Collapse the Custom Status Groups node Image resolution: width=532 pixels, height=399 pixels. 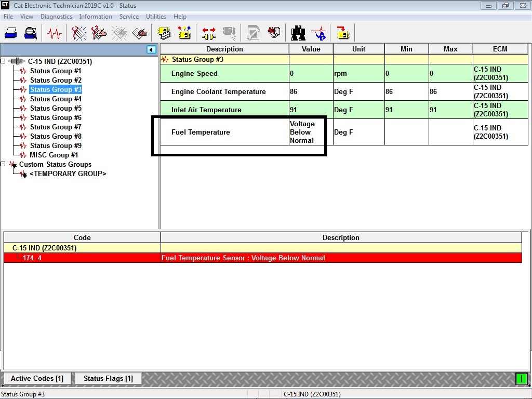(x=3, y=164)
